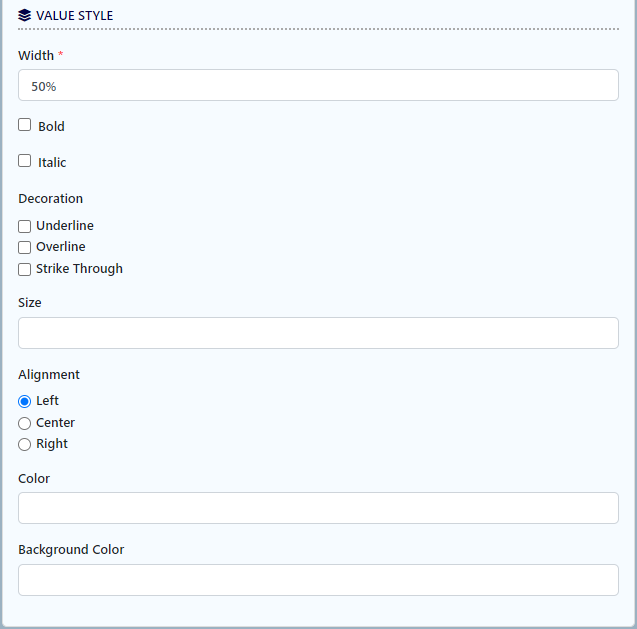
Task: Click the Italic label text
Action: [52, 163]
